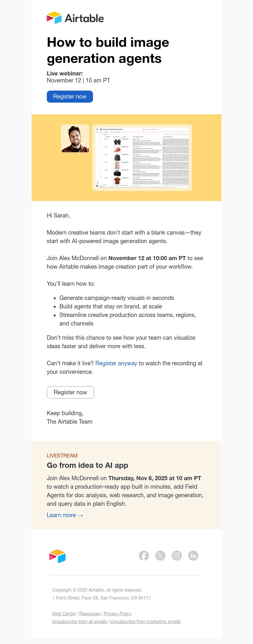Image resolution: width=253 pixels, height=644 pixels.
Task: Open the Privacy Policy link
Action: 117,613
